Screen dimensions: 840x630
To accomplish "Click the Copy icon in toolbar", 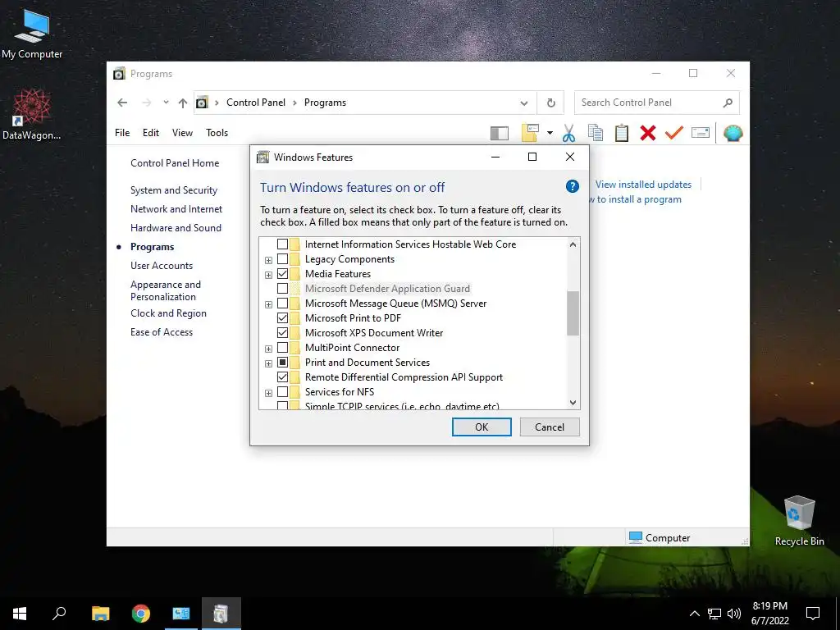I will pyautogui.click(x=596, y=133).
